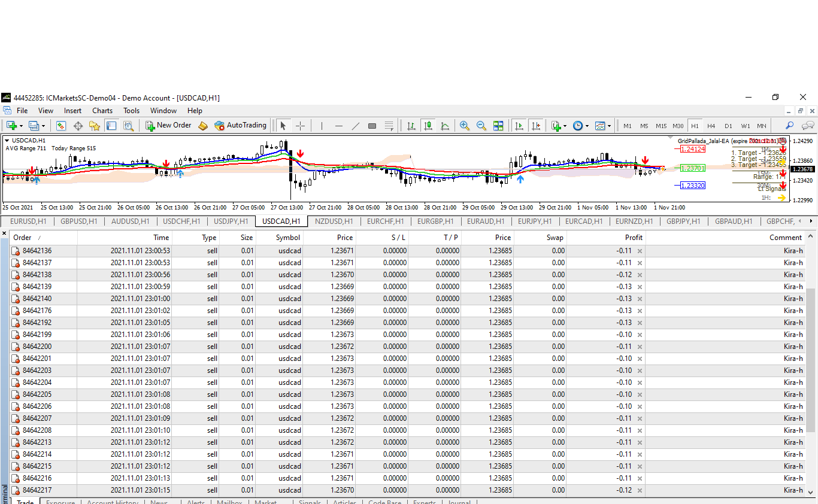Select the Horizontal Line drawing tool

[x=338, y=126]
